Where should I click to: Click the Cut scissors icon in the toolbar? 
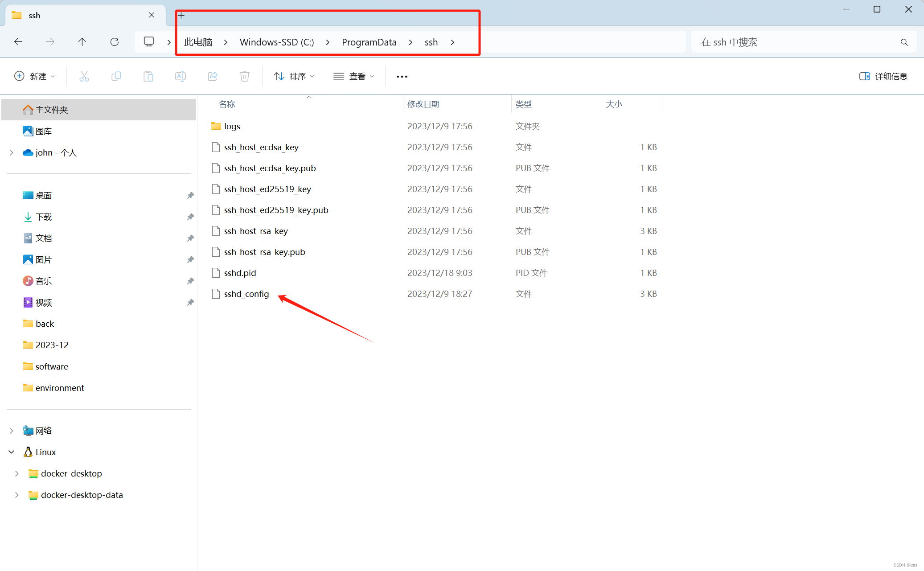click(84, 76)
